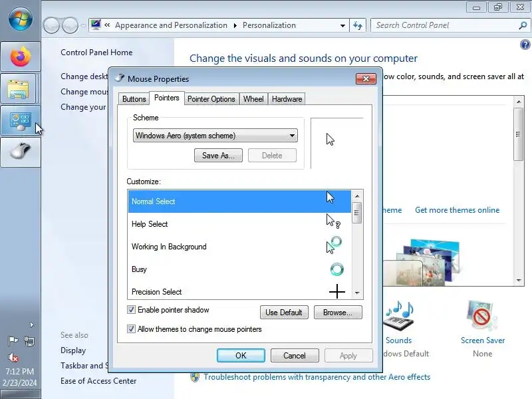The height and width of the screenshot is (399, 532).
Task: Select Precision Select pointer row
Action: point(239,291)
